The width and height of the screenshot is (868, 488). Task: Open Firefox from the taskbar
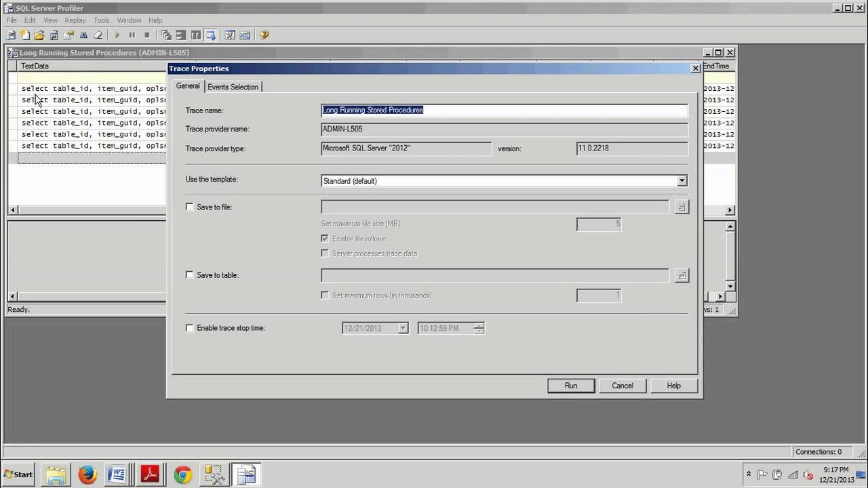tap(87, 475)
